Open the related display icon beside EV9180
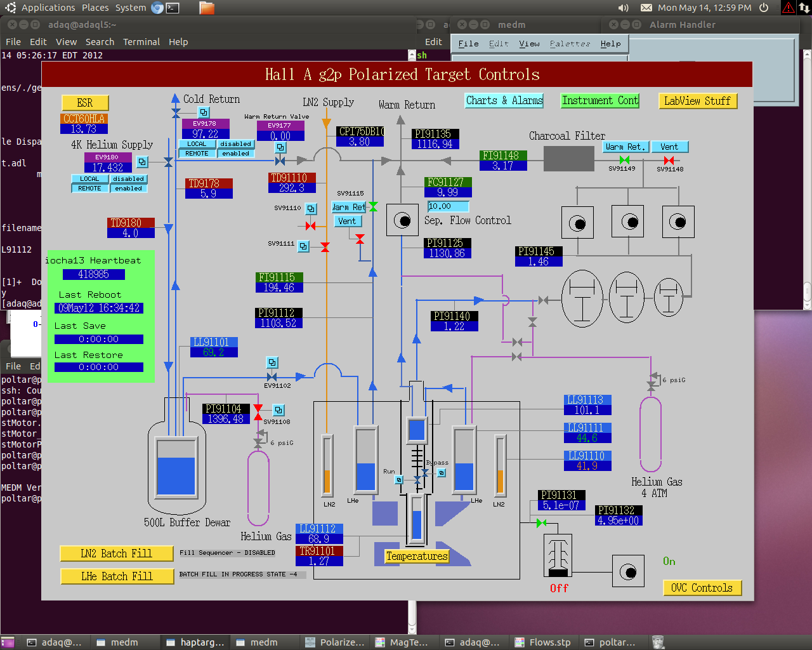812x650 pixels. [x=142, y=162]
